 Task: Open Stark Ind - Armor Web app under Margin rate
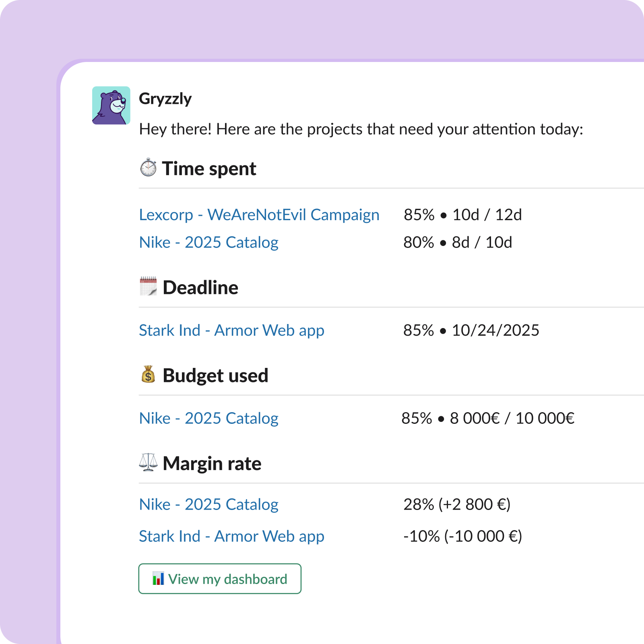[231, 536]
